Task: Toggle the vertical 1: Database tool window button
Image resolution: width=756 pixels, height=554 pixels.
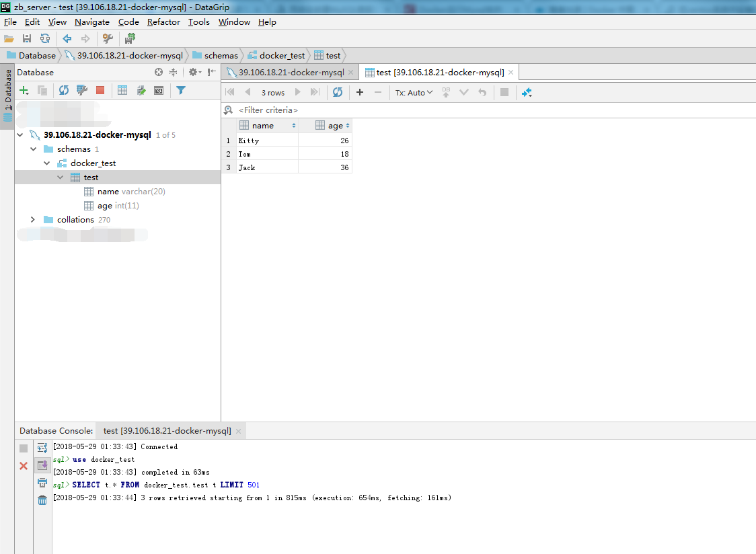Action: [7, 95]
